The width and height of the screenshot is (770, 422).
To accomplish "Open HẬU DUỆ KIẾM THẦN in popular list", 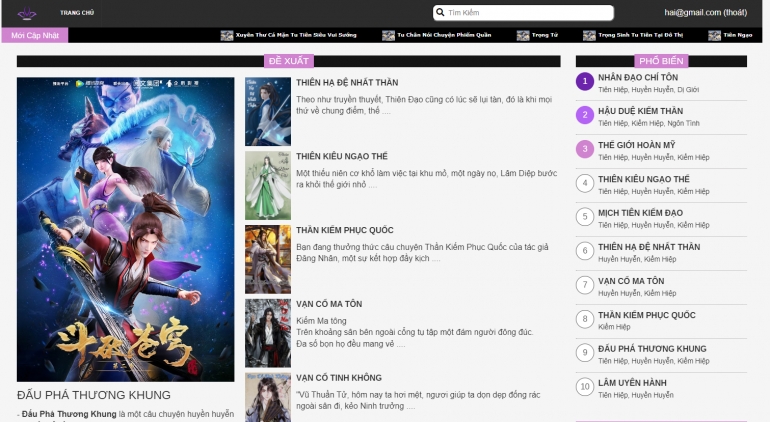I will click(640, 111).
